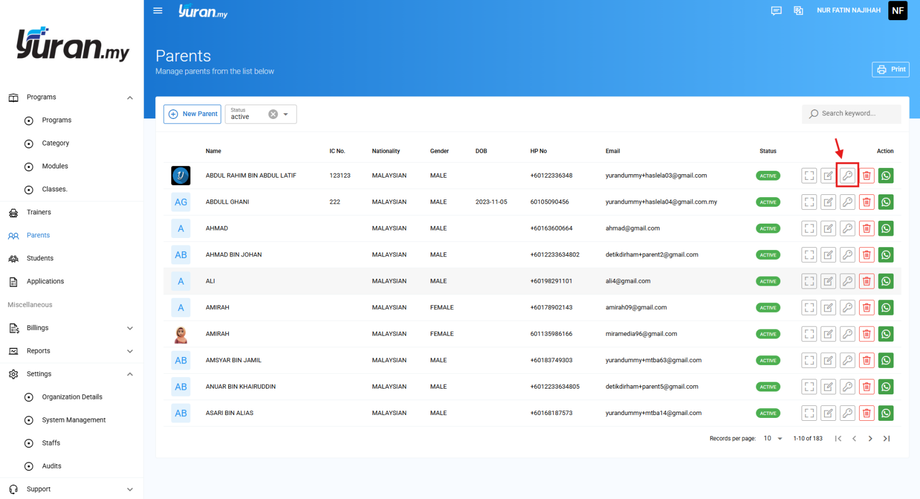Go to the last page of records
The width and height of the screenshot is (920, 499).
886,439
